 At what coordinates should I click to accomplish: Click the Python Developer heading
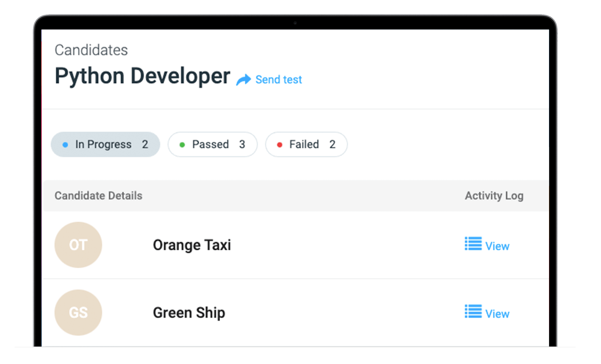pyautogui.click(x=142, y=76)
